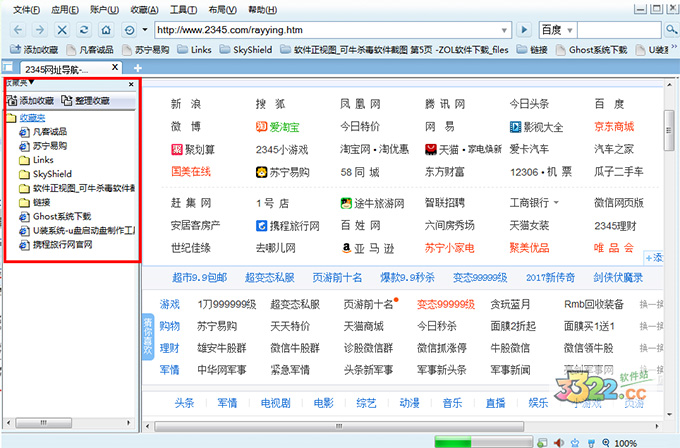Go back with the back arrow button

pyautogui.click(x=18, y=30)
